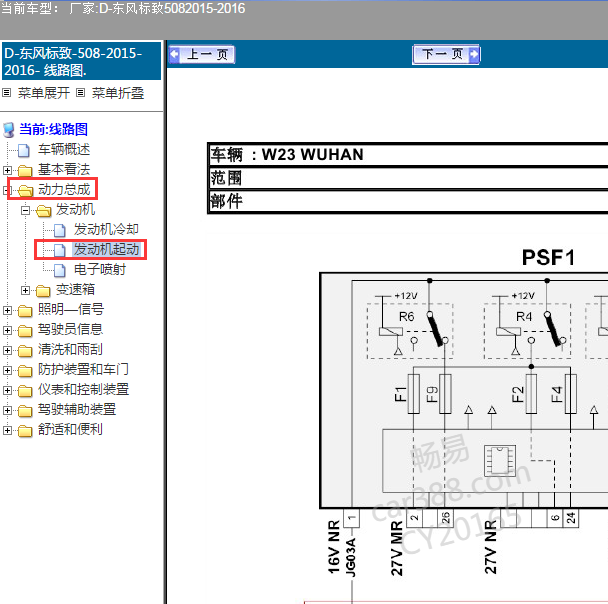This screenshot has height=604, width=608.
Task: Click the R6 relay in wiring diagram
Action: point(410,331)
